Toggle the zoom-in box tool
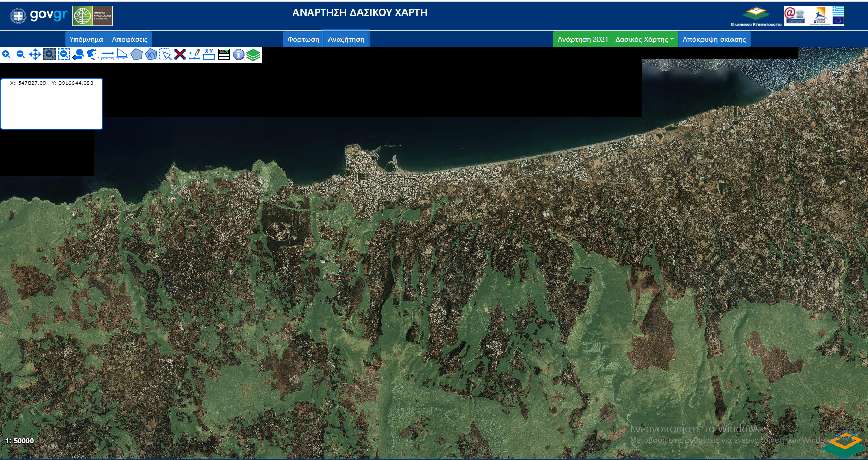This screenshot has width=868, height=460. [50, 54]
